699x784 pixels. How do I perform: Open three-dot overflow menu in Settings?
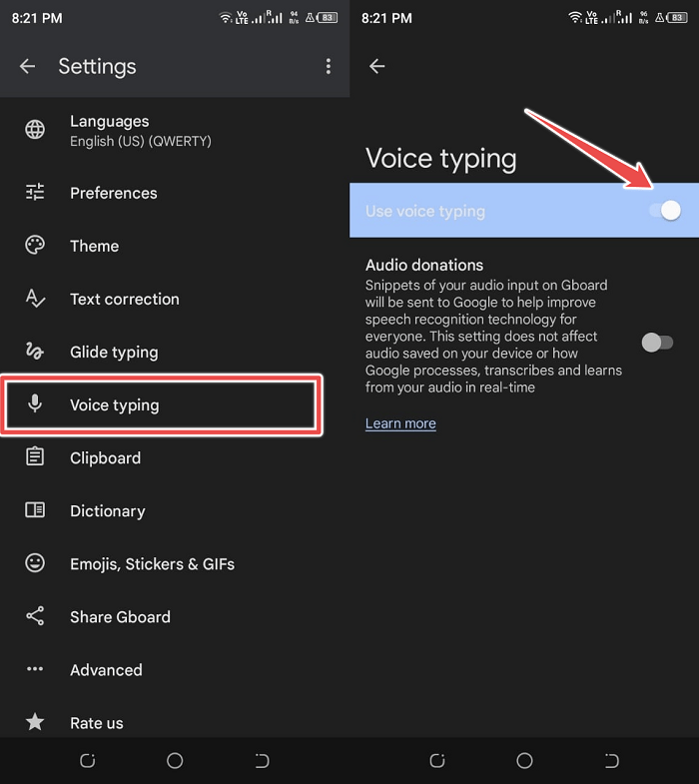click(x=328, y=66)
